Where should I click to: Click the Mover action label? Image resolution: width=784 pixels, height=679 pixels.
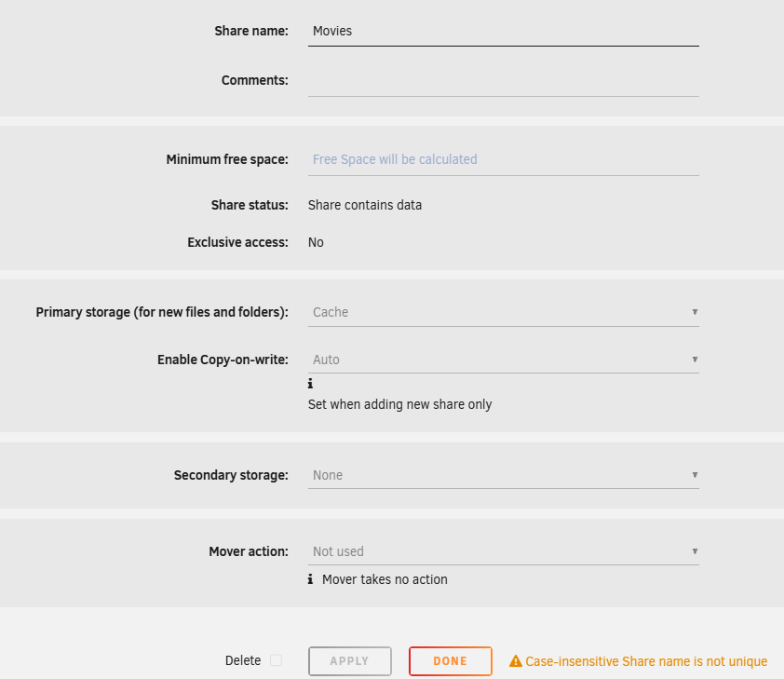pyautogui.click(x=249, y=551)
